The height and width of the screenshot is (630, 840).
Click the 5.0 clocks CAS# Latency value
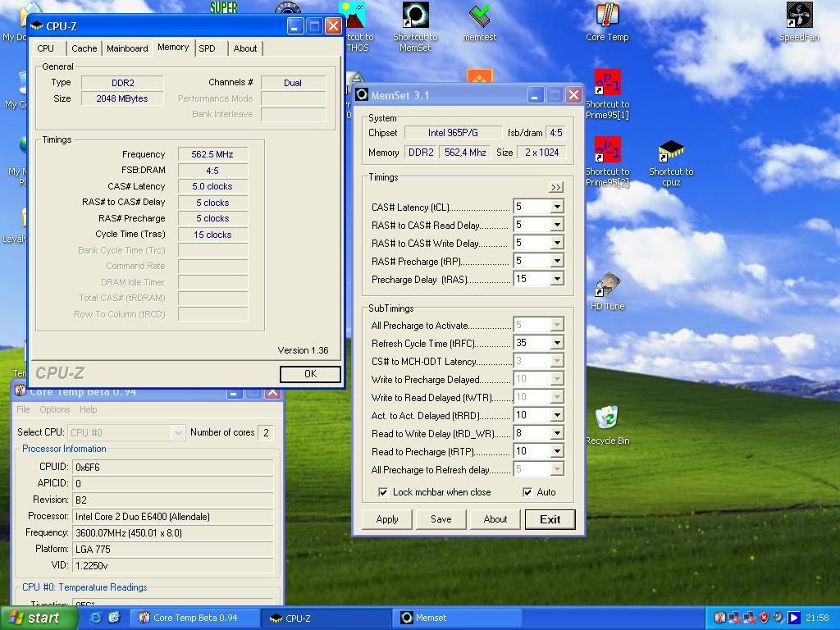click(212, 186)
